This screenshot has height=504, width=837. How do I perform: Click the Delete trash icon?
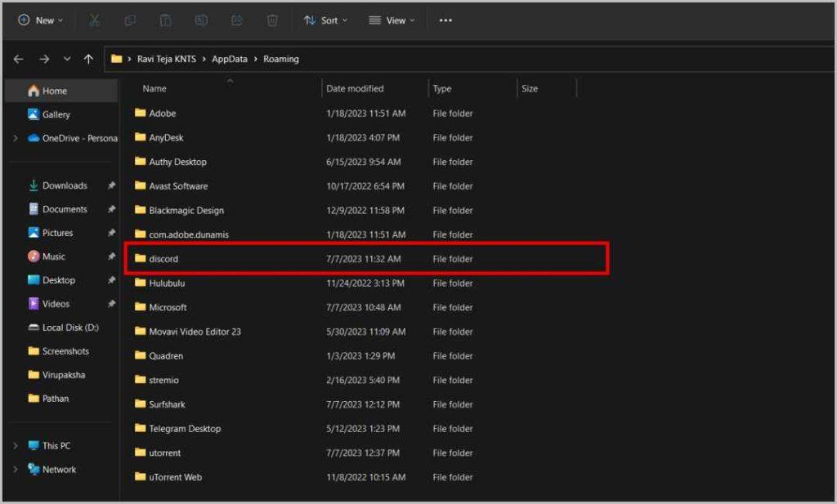272,20
